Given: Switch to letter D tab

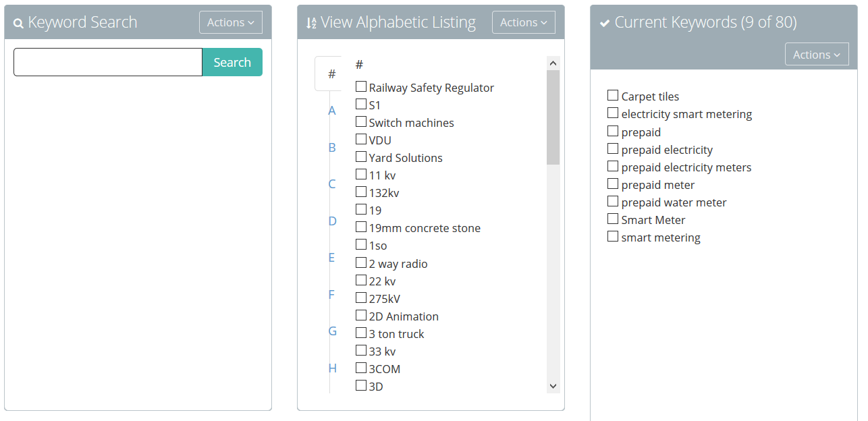Looking at the screenshot, I should tap(331, 221).
